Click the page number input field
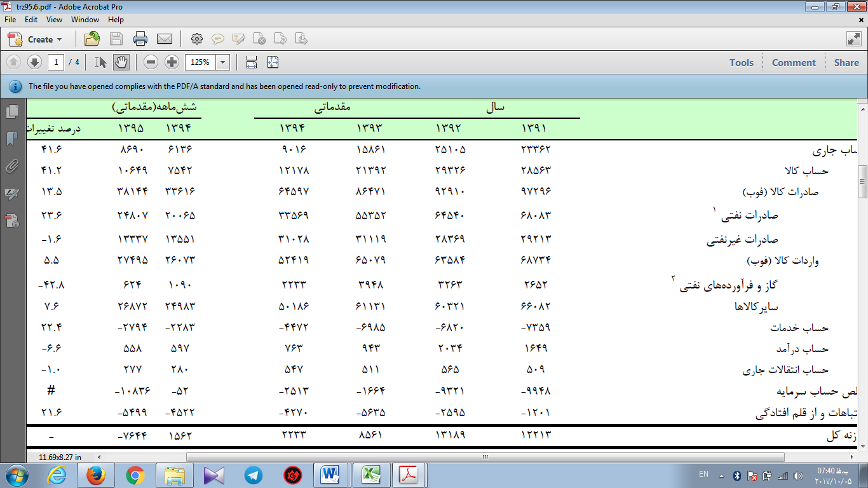868x488 pixels. pyautogui.click(x=56, y=62)
